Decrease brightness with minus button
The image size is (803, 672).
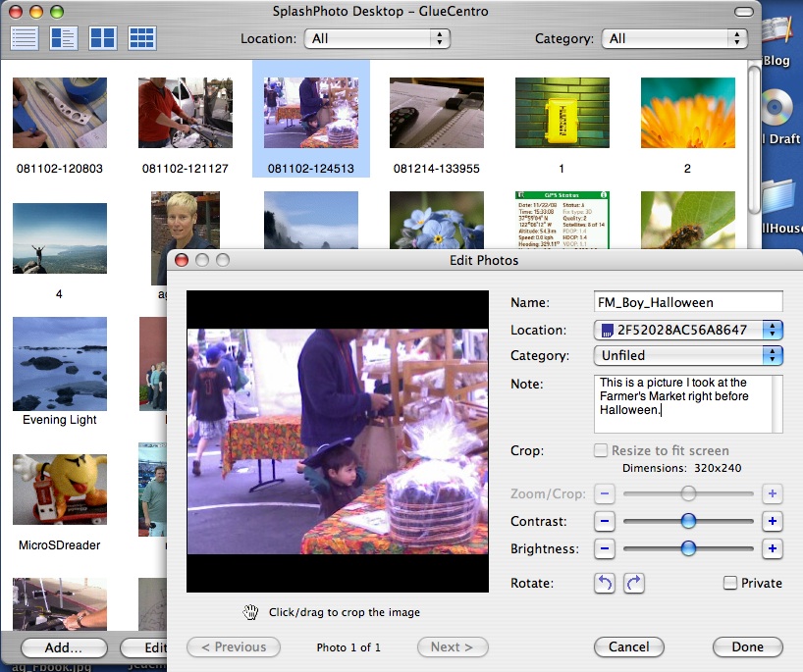[x=605, y=549]
